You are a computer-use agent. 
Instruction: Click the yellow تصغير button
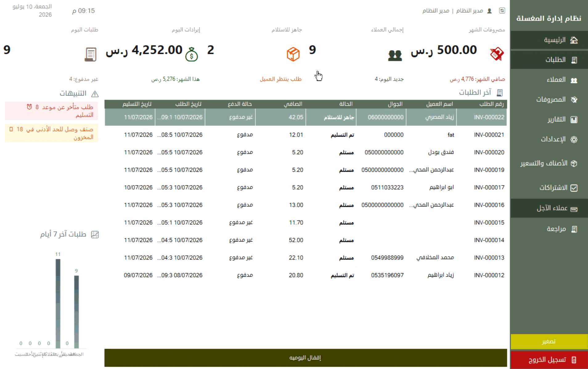(x=549, y=341)
